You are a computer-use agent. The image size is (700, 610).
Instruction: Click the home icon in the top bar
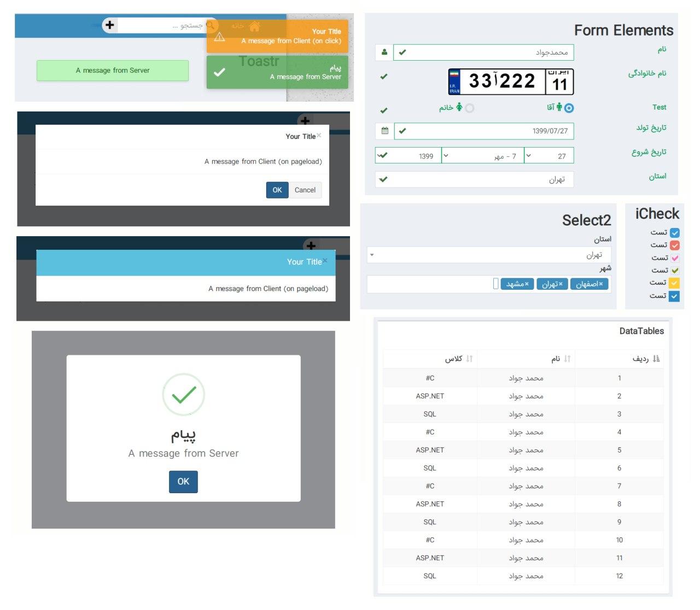tap(254, 26)
